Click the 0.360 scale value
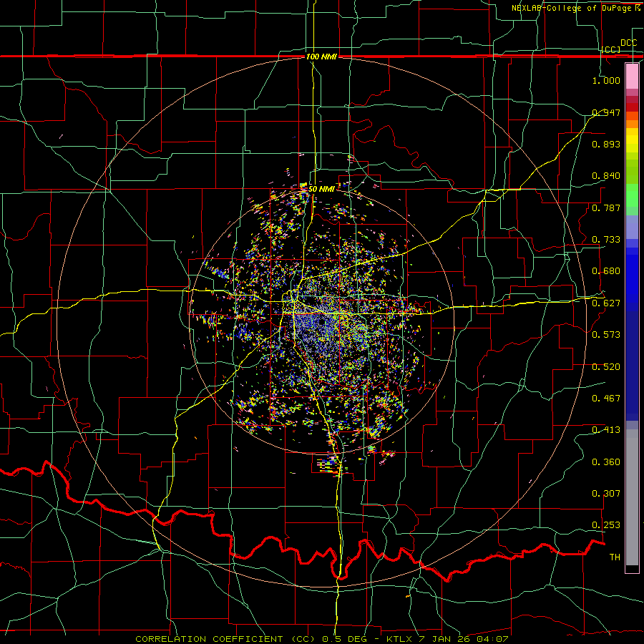This screenshot has width=644, height=644. tap(606, 462)
